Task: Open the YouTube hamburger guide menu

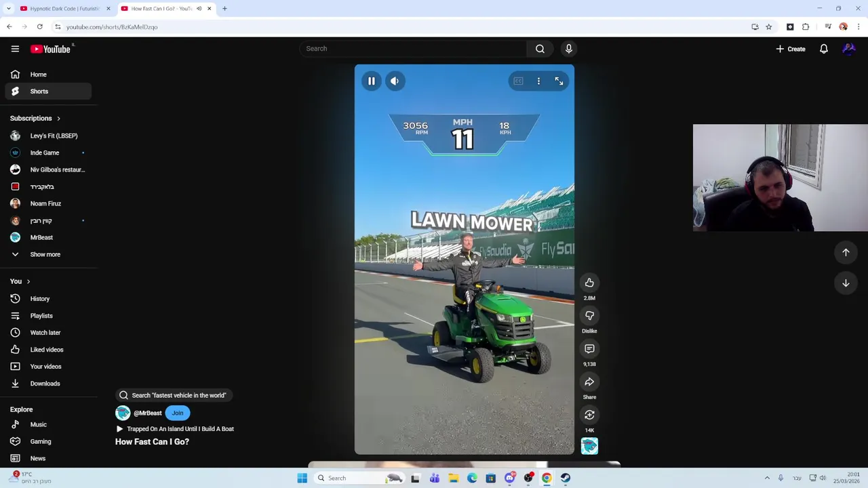Action: 15,49
